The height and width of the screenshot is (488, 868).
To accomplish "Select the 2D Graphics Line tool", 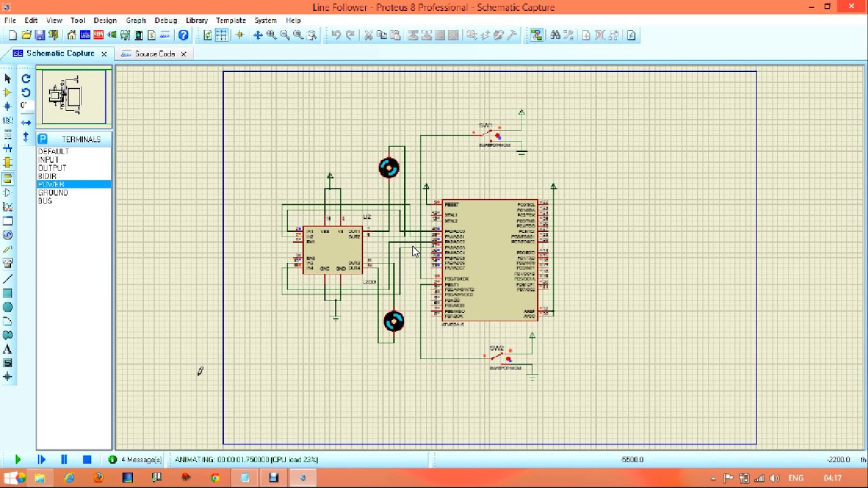I will point(7,279).
